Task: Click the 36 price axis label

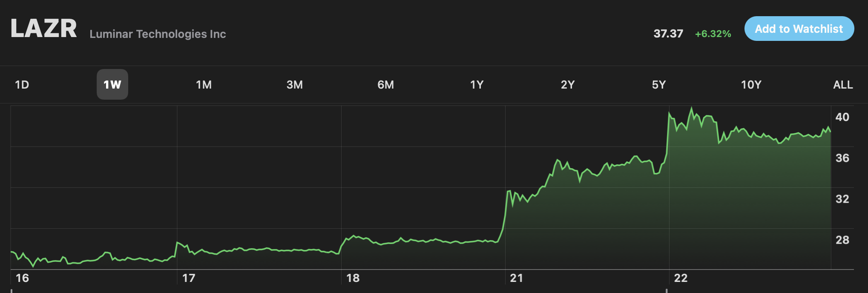Action: [842, 158]
